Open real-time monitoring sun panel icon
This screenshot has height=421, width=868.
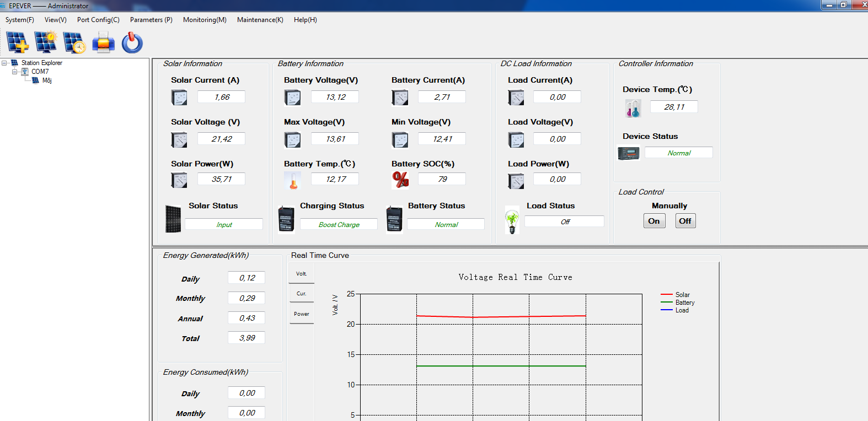click(46, 42)
